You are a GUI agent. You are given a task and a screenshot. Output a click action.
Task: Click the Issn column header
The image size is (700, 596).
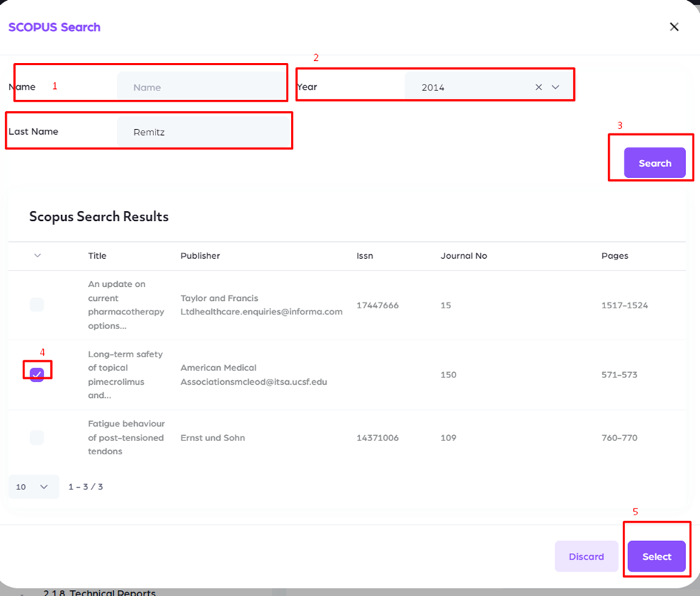[x=364, y=256]
